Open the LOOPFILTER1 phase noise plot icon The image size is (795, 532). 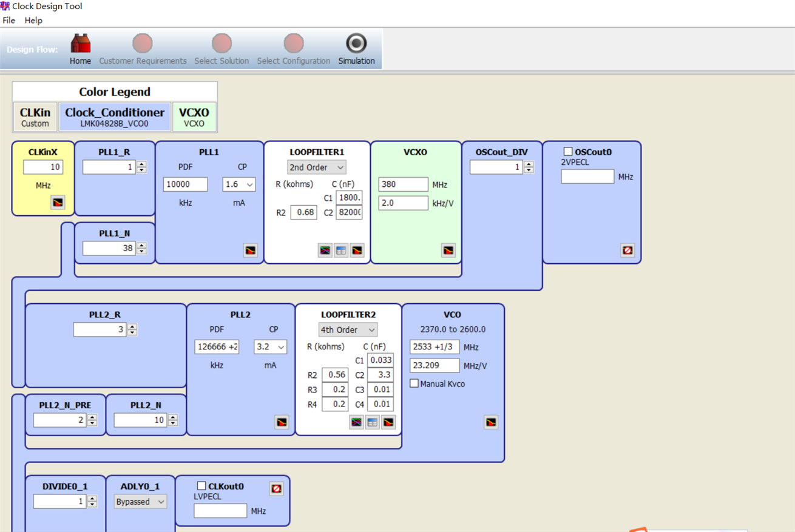357,250
